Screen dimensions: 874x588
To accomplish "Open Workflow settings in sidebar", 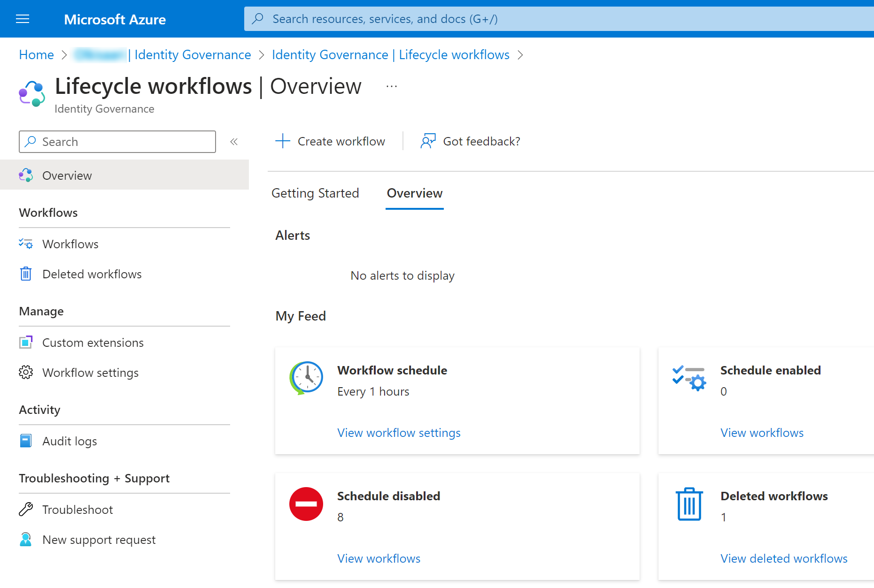I will pos(90,373).
